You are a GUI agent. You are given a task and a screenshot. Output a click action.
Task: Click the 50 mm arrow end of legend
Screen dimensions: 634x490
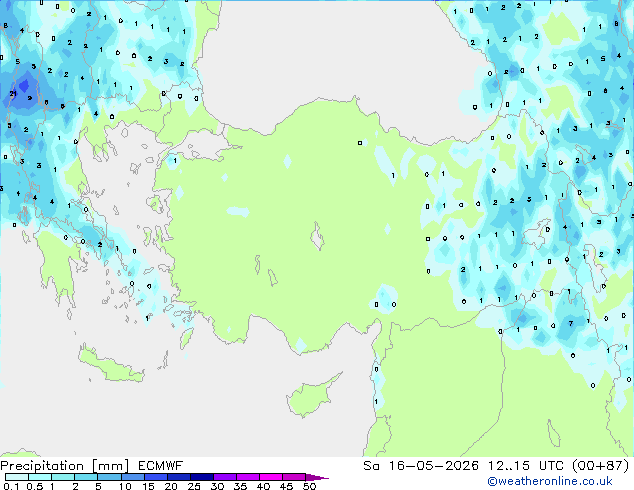pos(317,477)
